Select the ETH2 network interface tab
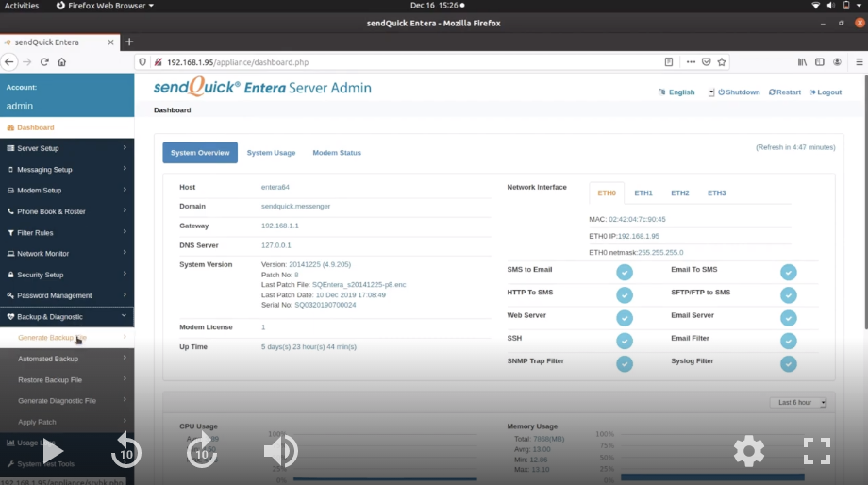The width and height of the screenshot is (868, 485). pos(680,193)
